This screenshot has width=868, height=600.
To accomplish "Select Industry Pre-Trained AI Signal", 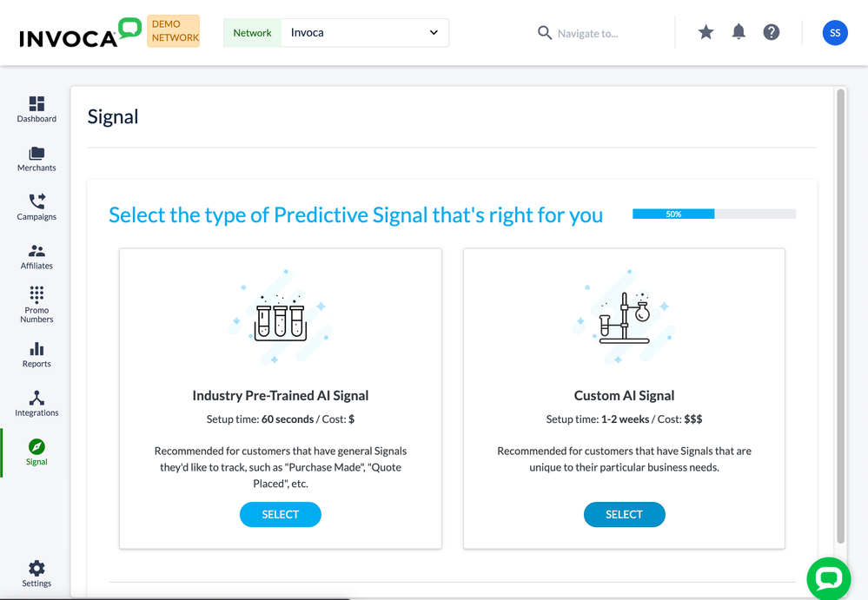I will [280, 514].
